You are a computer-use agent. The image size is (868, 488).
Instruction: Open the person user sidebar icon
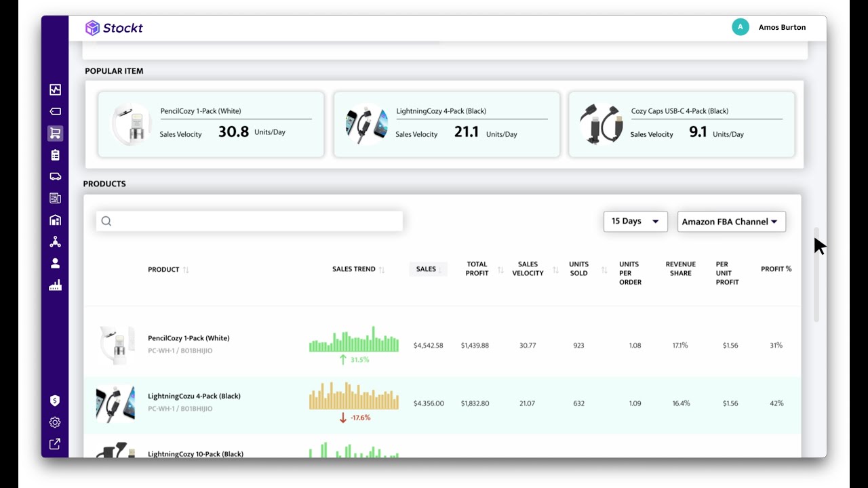(x=55, y=263)
